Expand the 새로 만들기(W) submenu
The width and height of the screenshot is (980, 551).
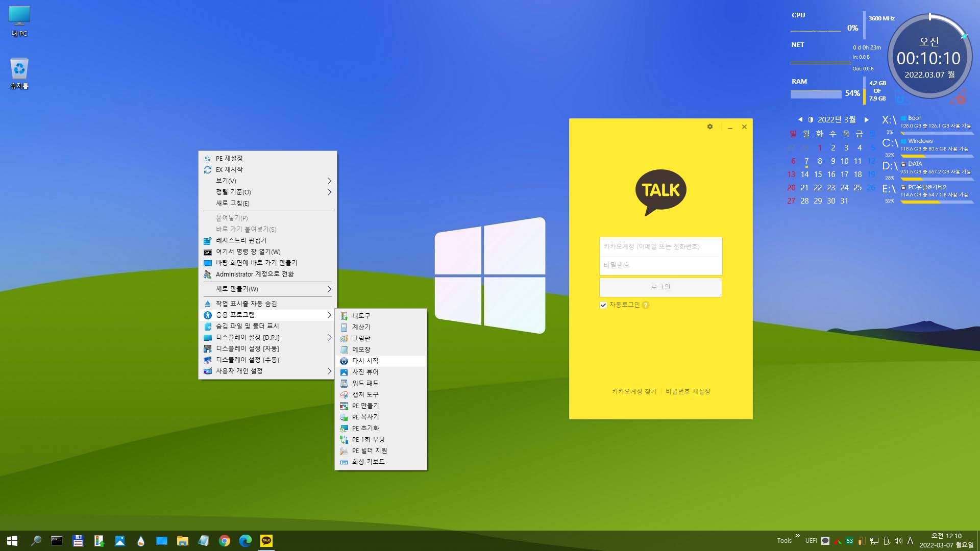tap(267, 289)
